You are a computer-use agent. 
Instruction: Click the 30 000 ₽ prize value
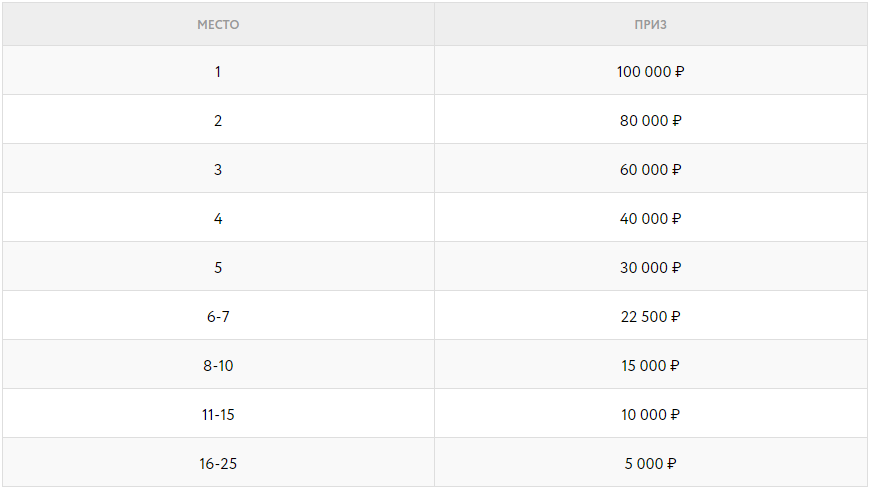click(x=650, y=268)
